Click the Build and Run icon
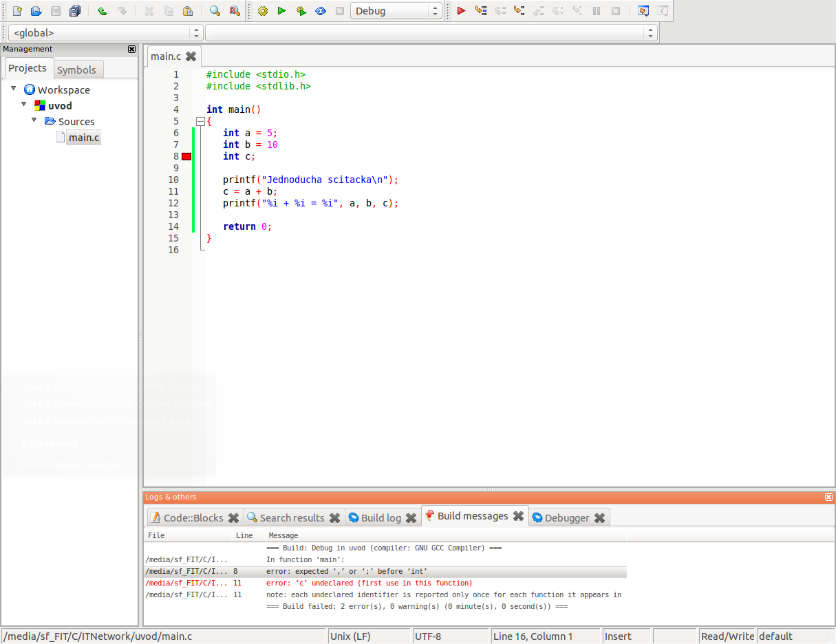 [301, 10]
